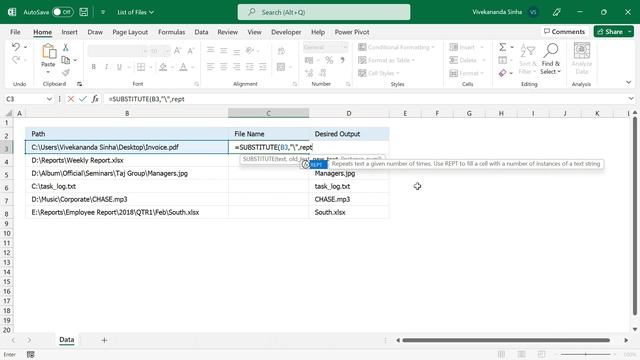Screen dimensions: 640x360
Task: Click in the formula bar
Action: tap(365, 99)
